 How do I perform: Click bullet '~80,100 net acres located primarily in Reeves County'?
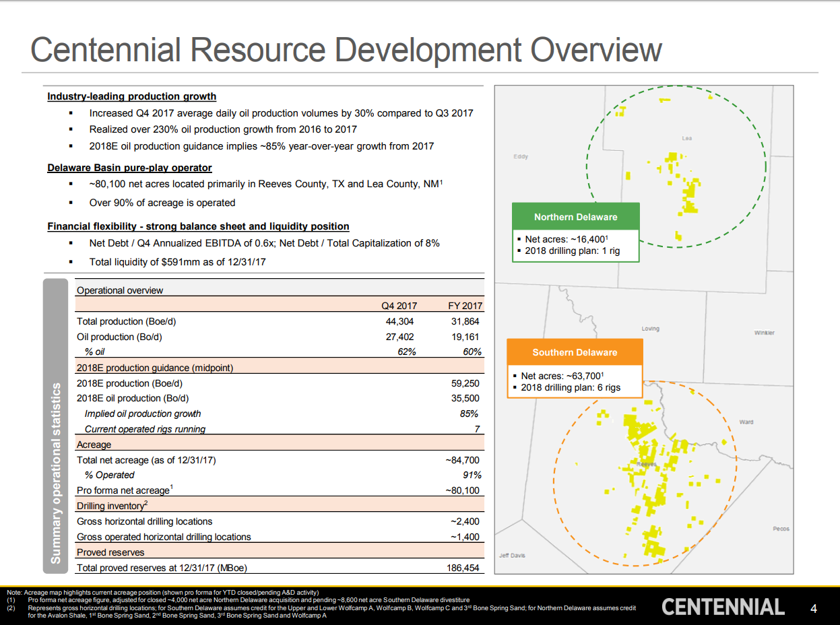tap(265, 184)
